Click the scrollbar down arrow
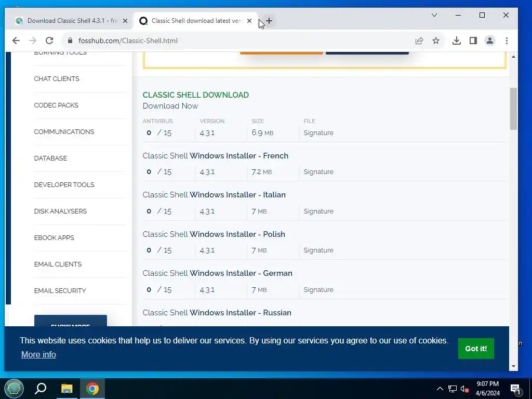The width and height of the screenshot is (532, 399). tap(513, 366)
